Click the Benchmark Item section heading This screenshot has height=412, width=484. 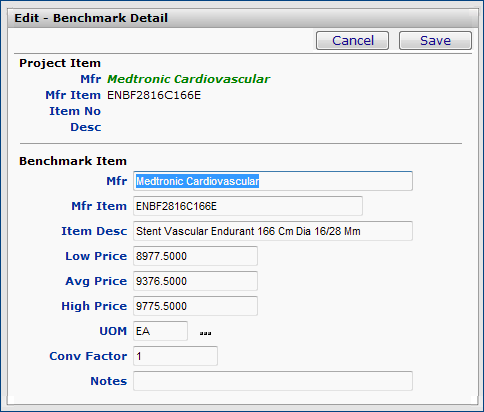(73, 161)
